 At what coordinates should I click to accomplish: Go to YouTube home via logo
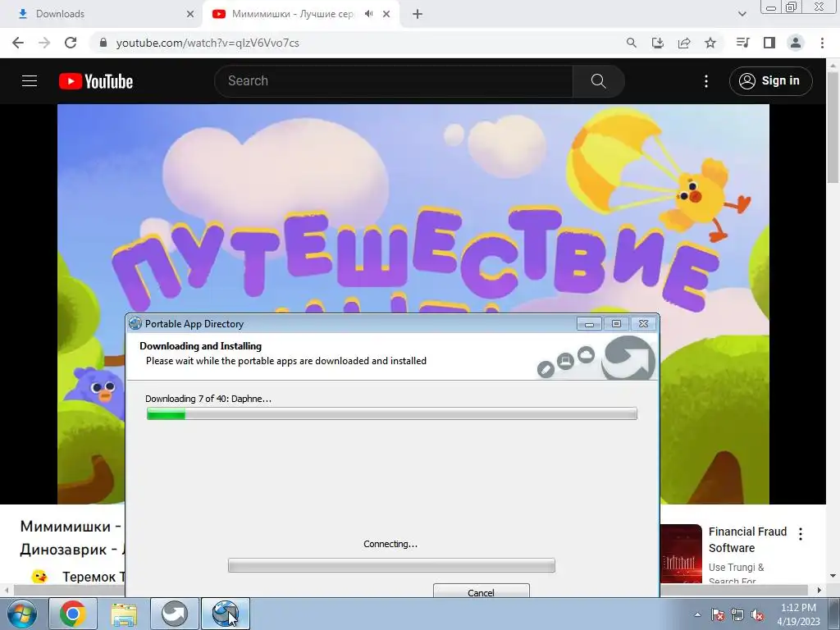[x=96, y=81]
